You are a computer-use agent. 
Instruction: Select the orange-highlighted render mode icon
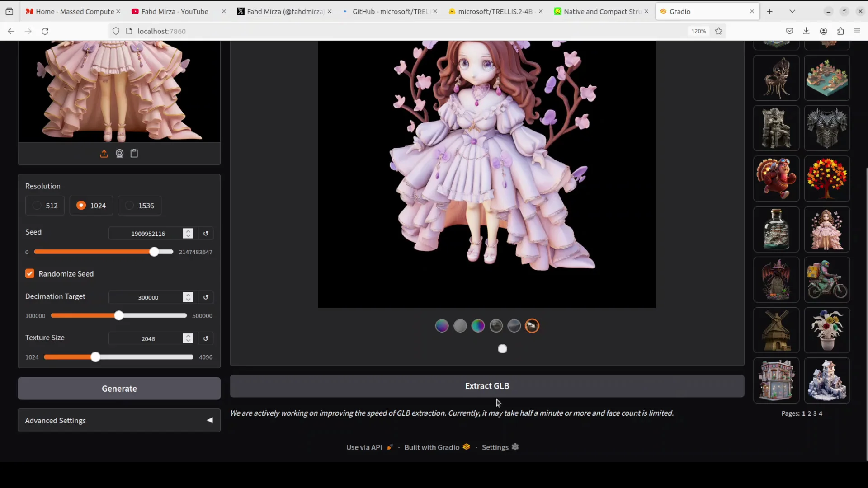pyautogui.click(x=532, y=326)
